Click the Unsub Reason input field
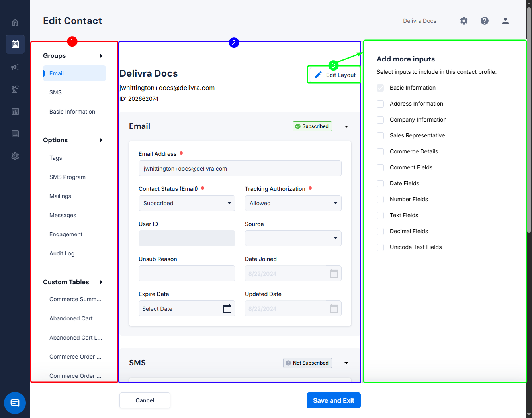532x418 pixels. click(x=187, y=273)
